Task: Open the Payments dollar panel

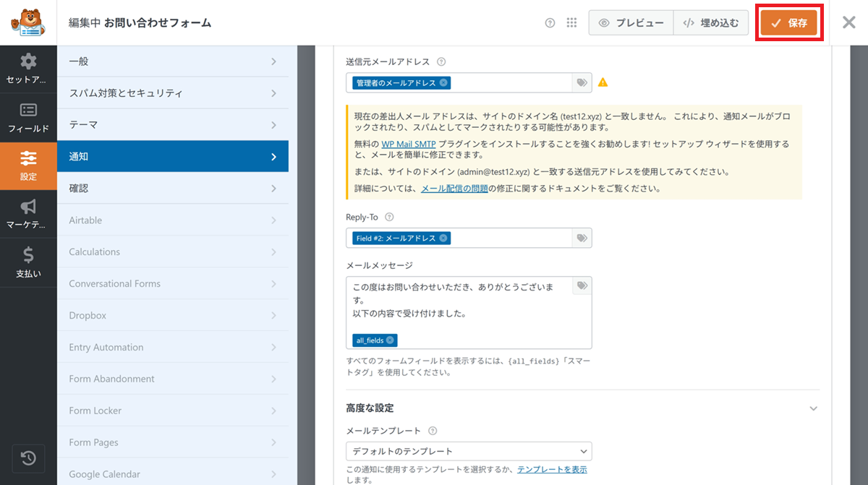Action: point(28,262)
